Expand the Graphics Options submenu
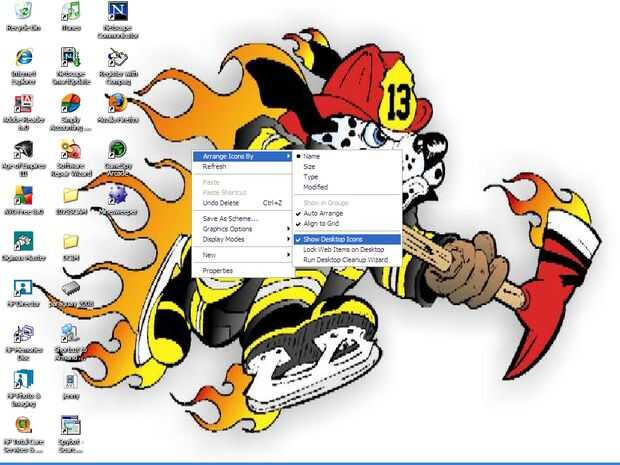Screen dimensions: 620x465 pyautogui.click(x=242, y=229)
